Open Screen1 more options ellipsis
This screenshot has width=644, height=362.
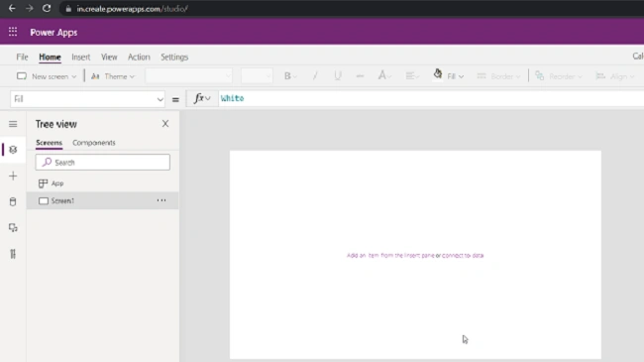point(161,200)
